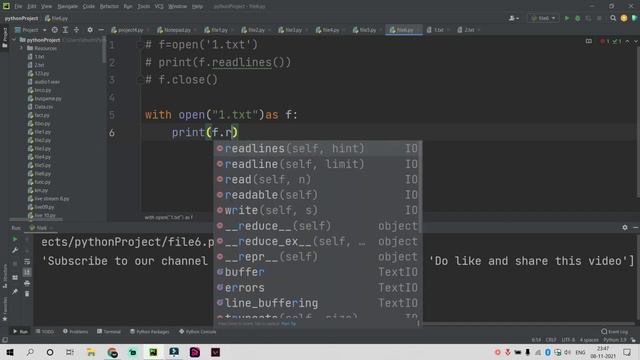Open PyCharm icon on Windows taskbar
The height and width of the screenshot is (360, 640).
pyautogui.click(x=153, y=352)
